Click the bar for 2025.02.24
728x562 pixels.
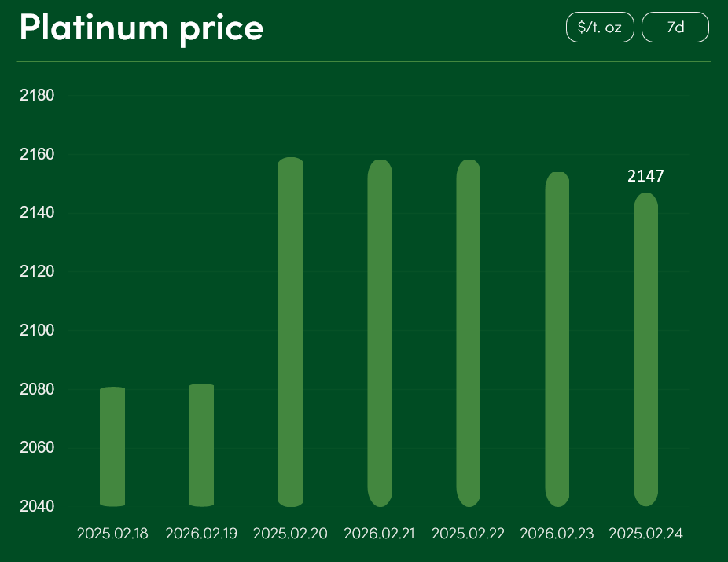(645, 350)
